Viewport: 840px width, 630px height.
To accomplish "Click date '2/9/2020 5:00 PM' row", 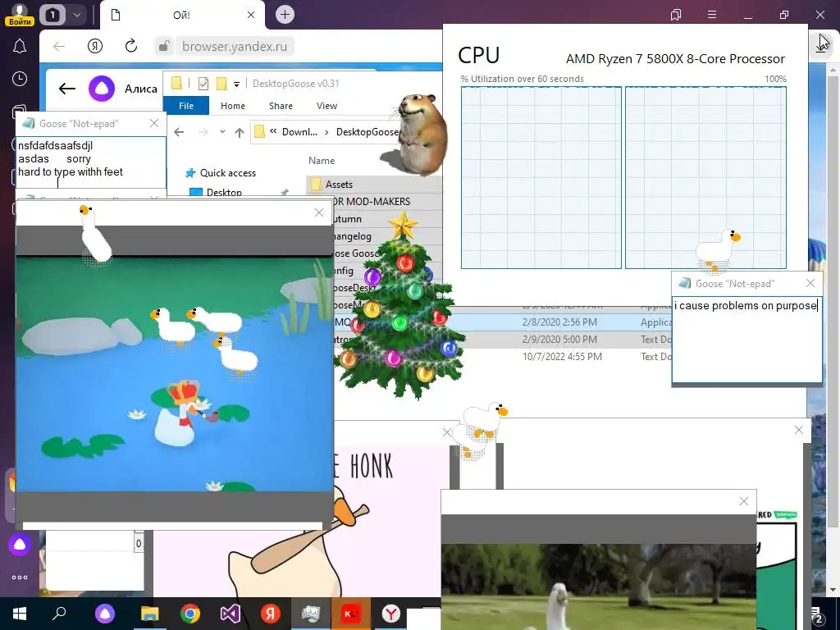I will point(559,340).
